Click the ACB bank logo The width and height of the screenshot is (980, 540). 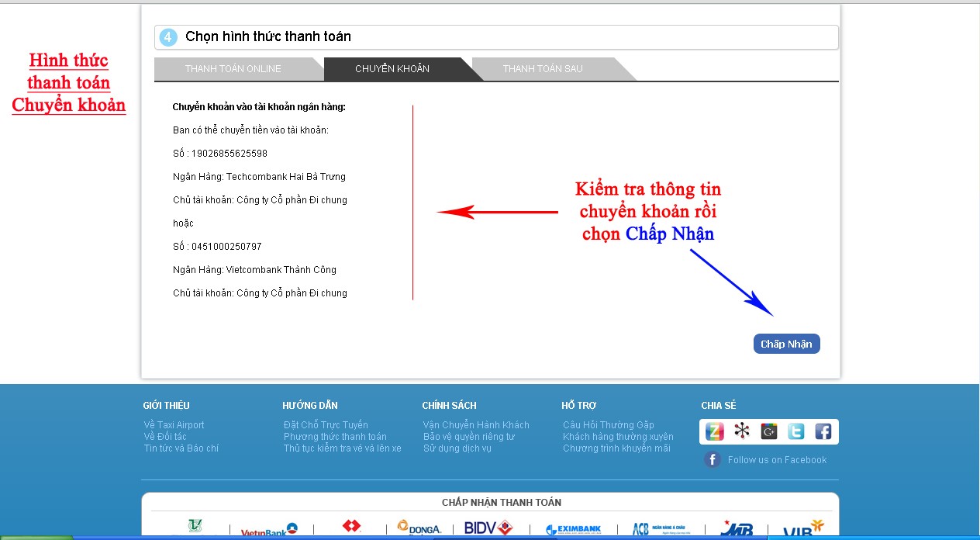point(658,529)
